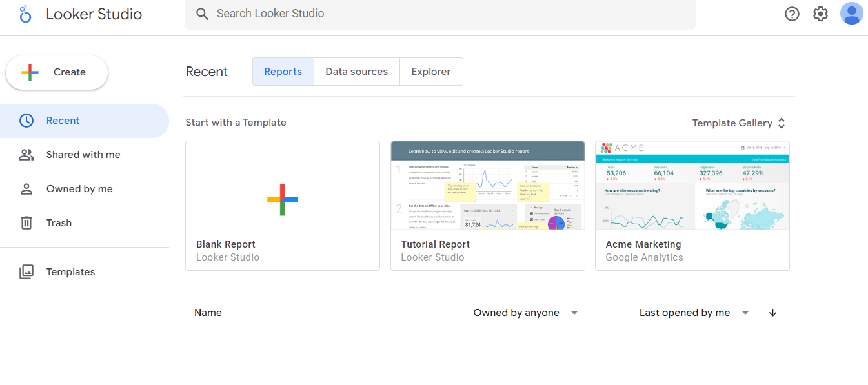Click the Shared with me people icon

(x=26, y=155)
